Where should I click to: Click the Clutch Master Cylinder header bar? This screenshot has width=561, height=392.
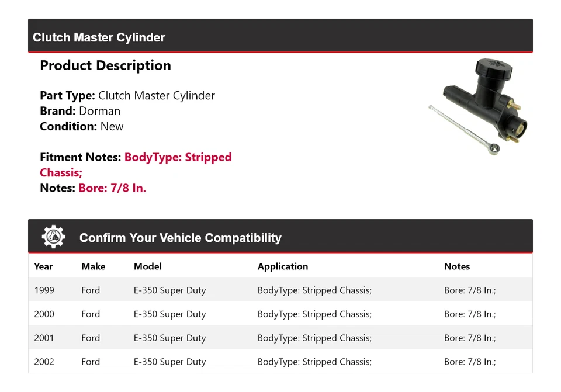(280, 37)
